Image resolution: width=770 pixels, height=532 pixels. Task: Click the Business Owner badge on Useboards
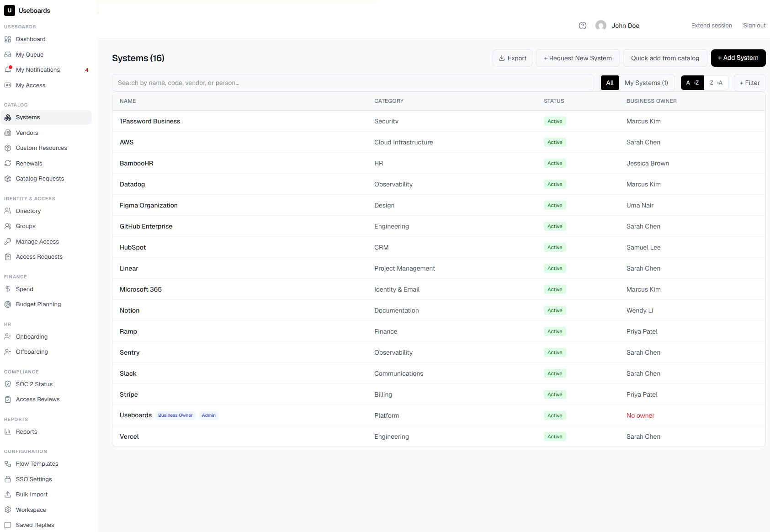point(175,415)
